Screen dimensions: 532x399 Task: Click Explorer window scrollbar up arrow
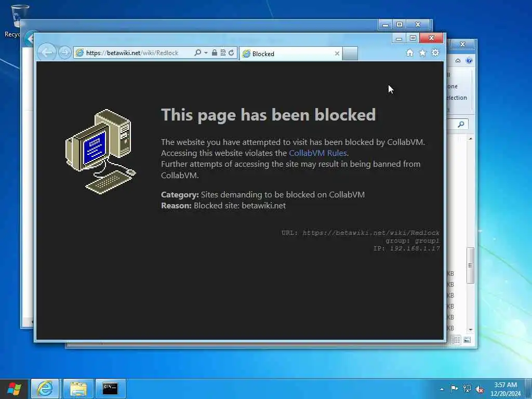pos(470,139)
